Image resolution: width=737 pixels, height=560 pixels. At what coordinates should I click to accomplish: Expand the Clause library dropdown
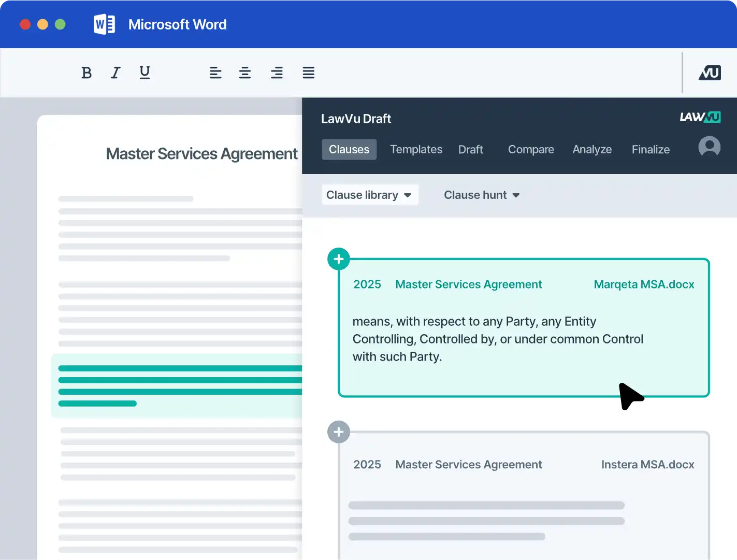point(369,195)
